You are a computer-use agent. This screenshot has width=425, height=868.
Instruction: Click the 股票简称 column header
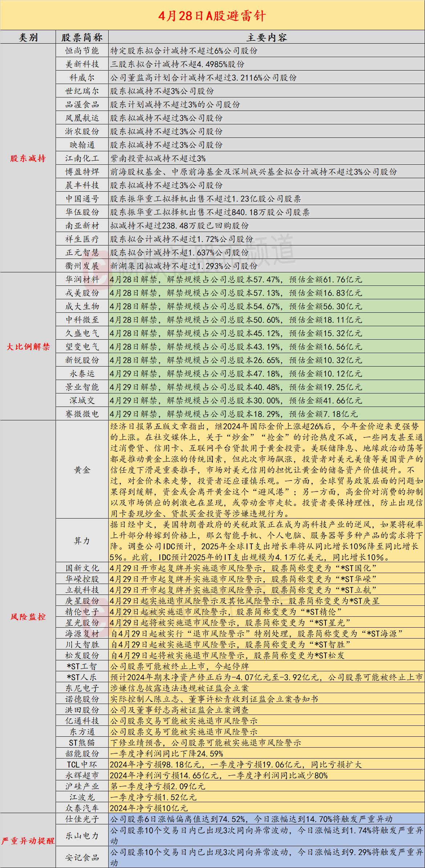[x=82, y=37]
